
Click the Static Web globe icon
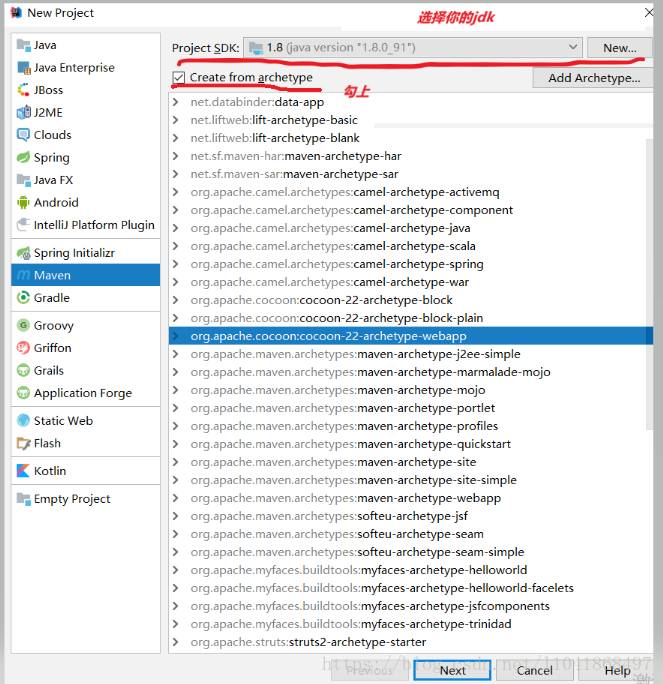(x=23, y=421)
